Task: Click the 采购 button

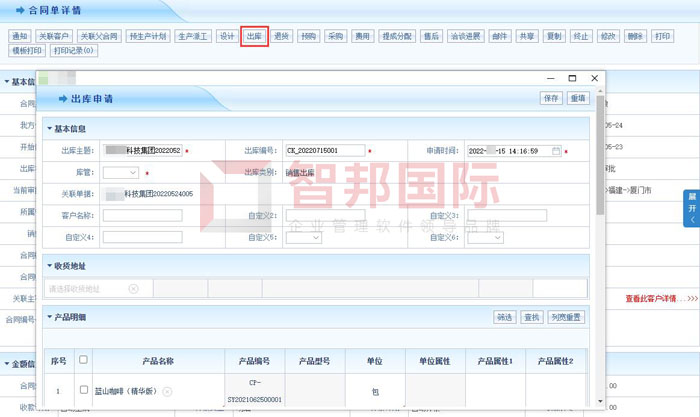Action: pyautogui.click(x=336, y=36)
